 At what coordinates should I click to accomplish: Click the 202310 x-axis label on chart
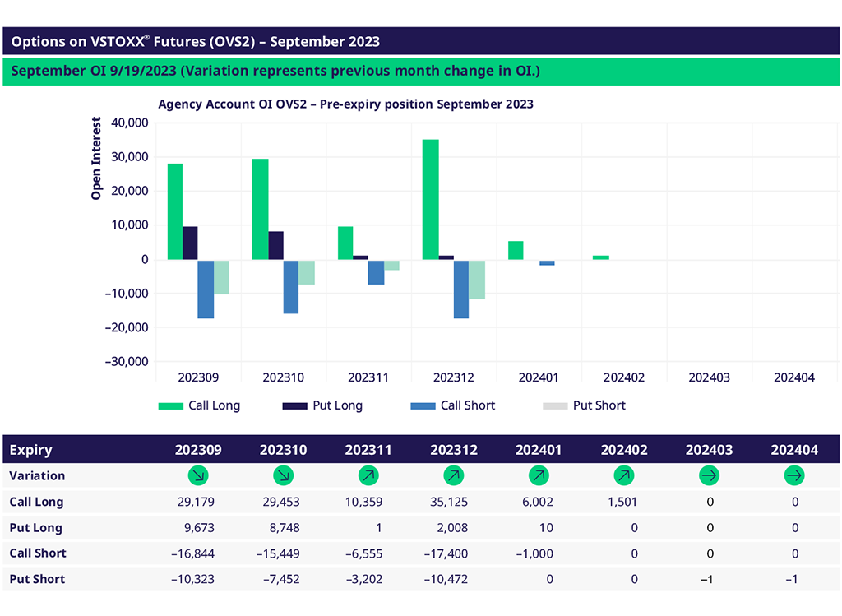point(283,377)
